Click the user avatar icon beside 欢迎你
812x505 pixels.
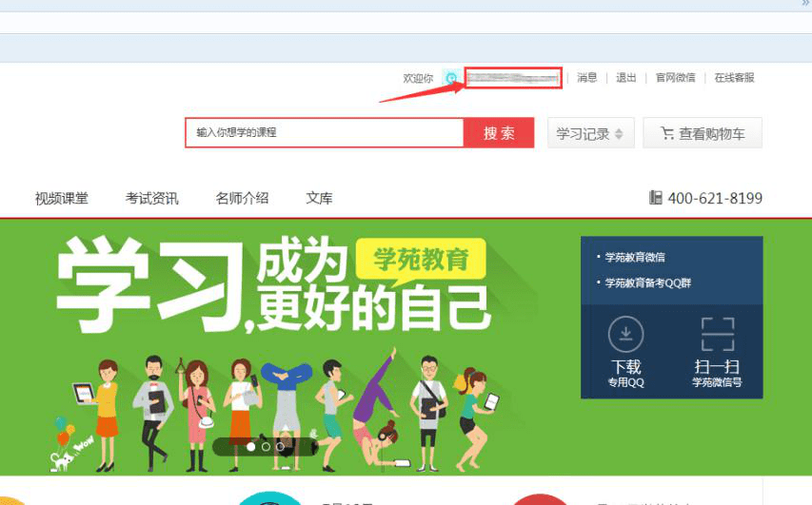pyautogui.click(x=451, y=78)
